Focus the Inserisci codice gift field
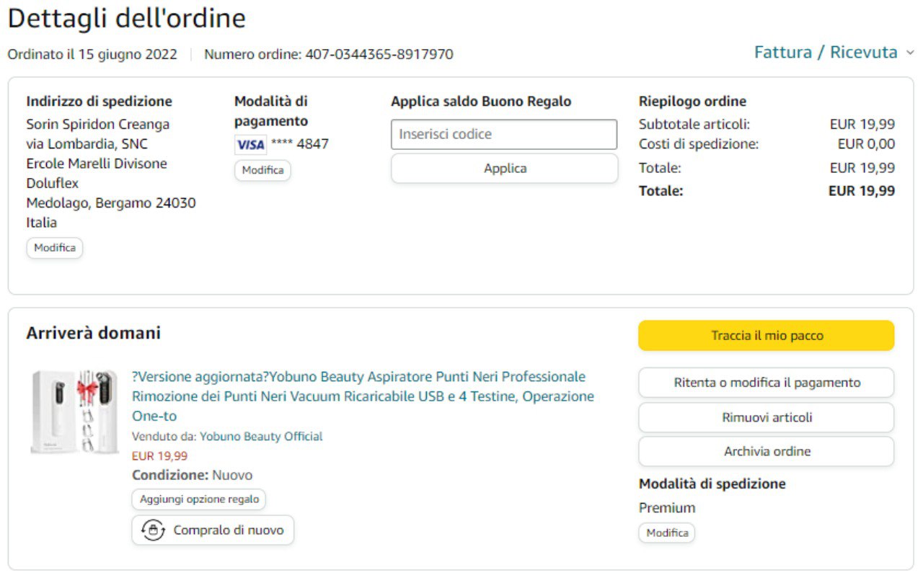923x588 pixels. [504, 134]
